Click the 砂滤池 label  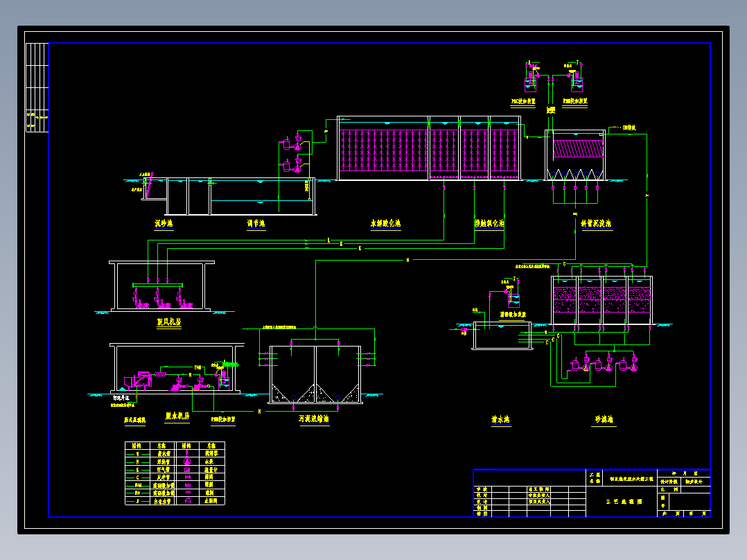604,419
